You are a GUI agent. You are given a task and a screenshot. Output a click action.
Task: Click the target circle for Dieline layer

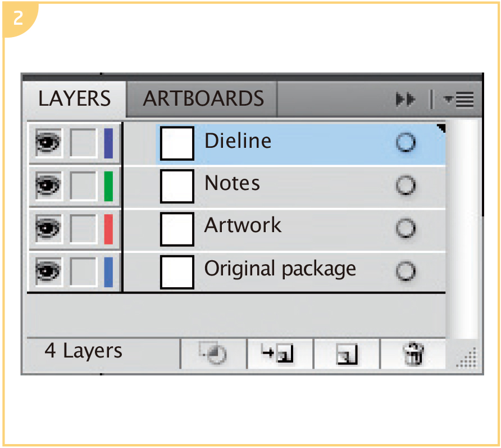click(406, 143)
